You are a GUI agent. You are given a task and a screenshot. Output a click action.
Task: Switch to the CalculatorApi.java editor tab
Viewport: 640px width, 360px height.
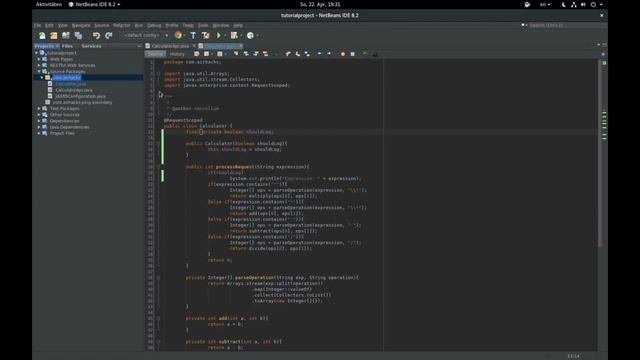point(170,46)
